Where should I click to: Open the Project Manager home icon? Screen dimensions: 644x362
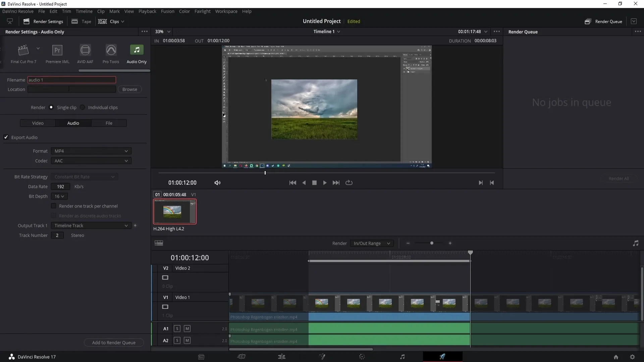coord(616,357)
